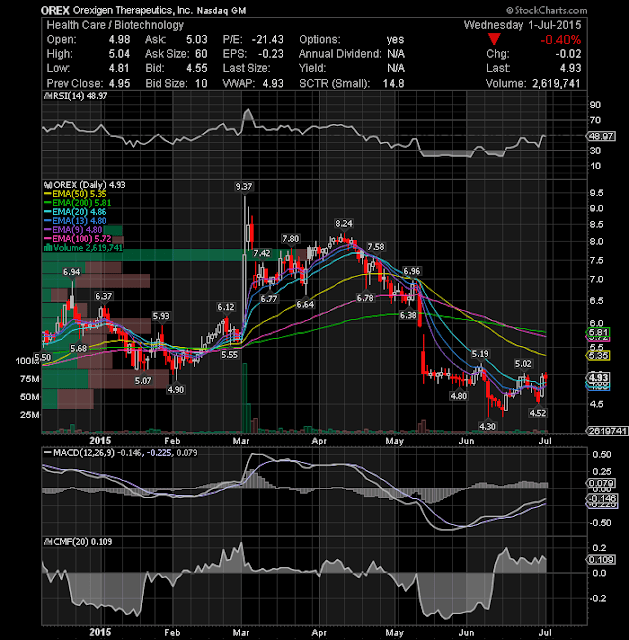Image resolution: width=629 pixels, height=640 pixels.
Task: Click the Low value '4.81'
Action: tap(119, 68)
